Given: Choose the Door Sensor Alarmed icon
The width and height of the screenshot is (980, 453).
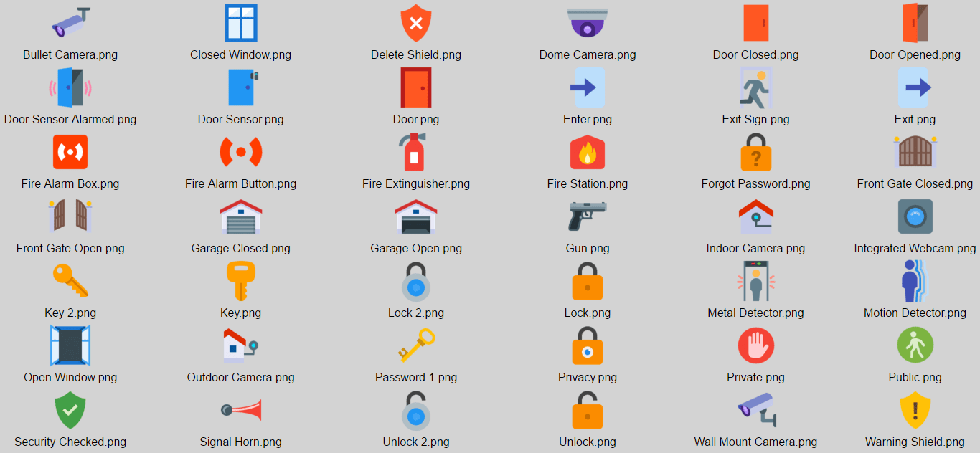Looking at the screenshot, I should point(70,87).
